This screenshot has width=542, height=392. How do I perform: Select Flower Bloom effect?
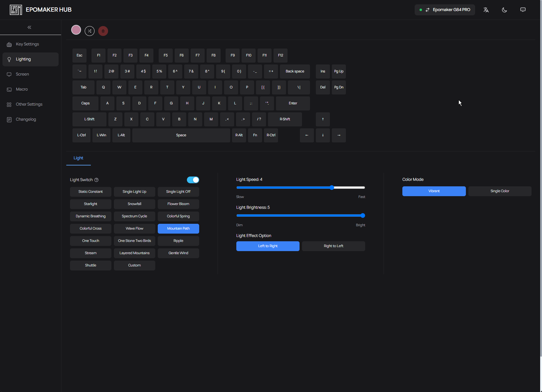coord(178,204)
